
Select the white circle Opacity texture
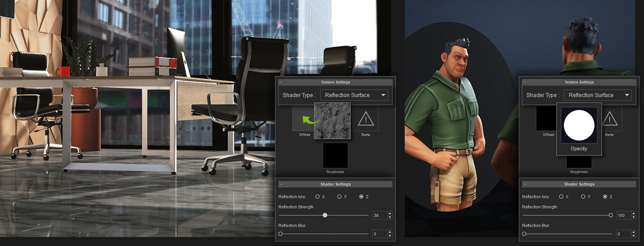point(579,125)
